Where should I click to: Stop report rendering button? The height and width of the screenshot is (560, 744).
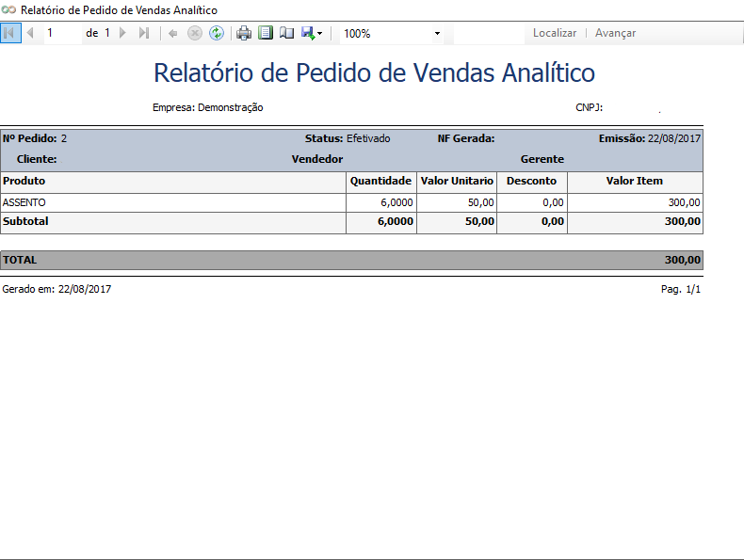[x=195, y=33]
